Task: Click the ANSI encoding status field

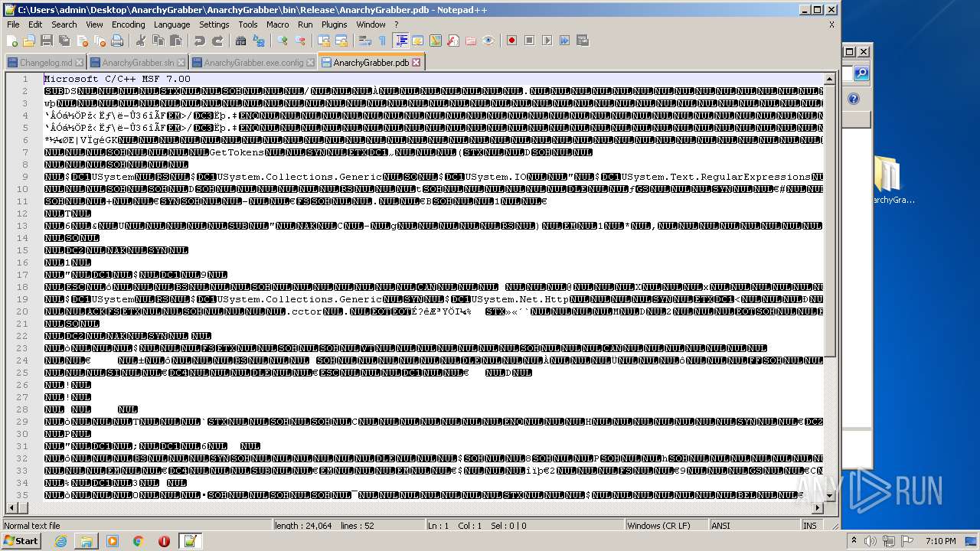Action: (x=754, y=526)
